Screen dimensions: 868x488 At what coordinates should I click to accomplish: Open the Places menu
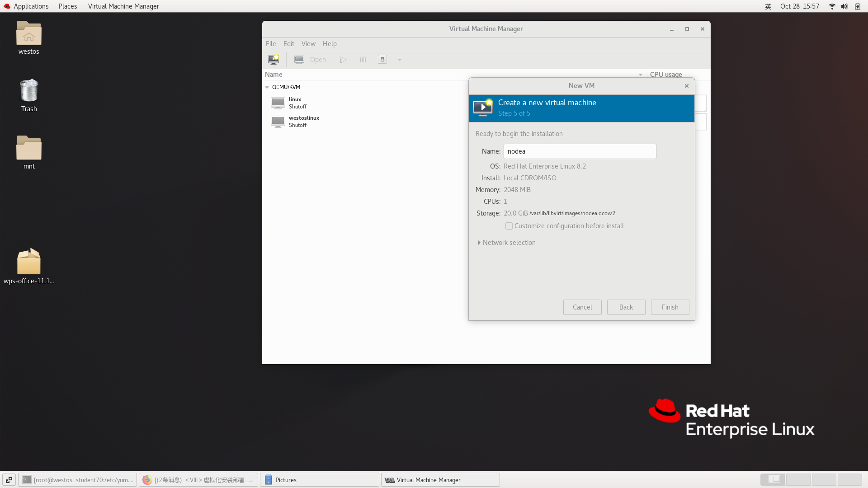(68, 6)
